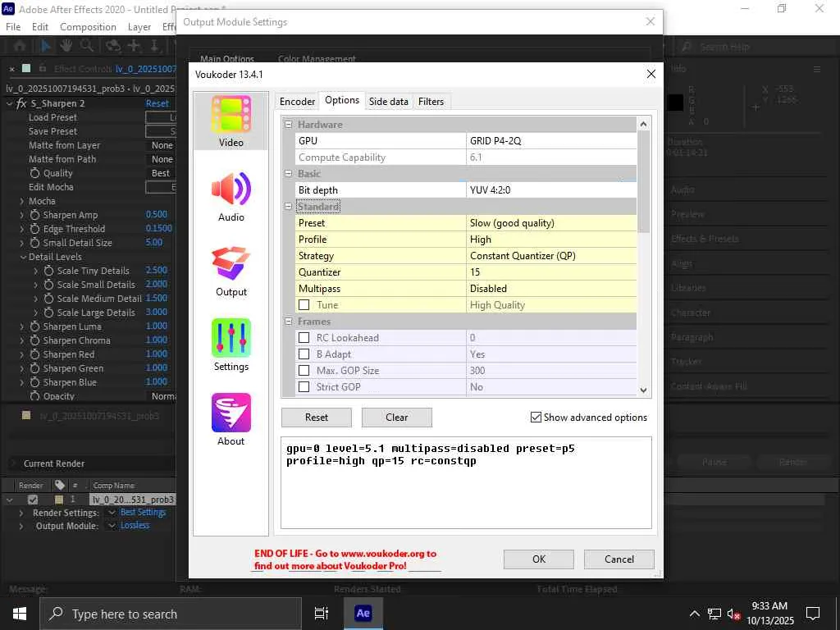The width and height of the screenshot is (840, 630).
Task: Toggle stopwatch for Sharpen Blue
Action: [x=34, y=382]
